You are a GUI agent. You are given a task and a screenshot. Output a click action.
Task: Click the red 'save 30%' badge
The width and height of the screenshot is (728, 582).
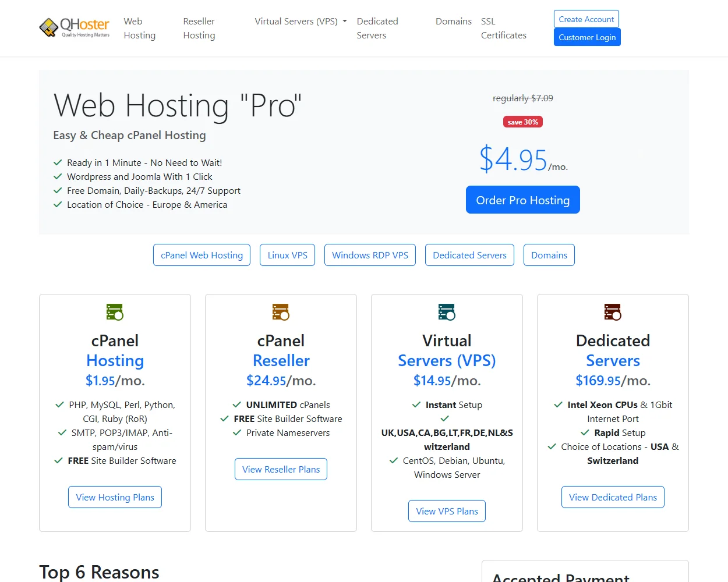(522, 122)
